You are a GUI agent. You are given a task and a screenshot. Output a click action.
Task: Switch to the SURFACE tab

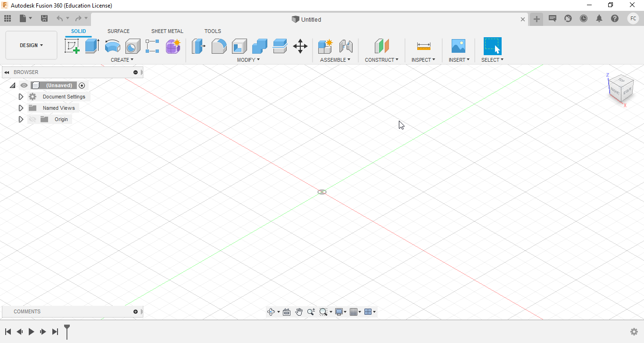pos(118,31)
